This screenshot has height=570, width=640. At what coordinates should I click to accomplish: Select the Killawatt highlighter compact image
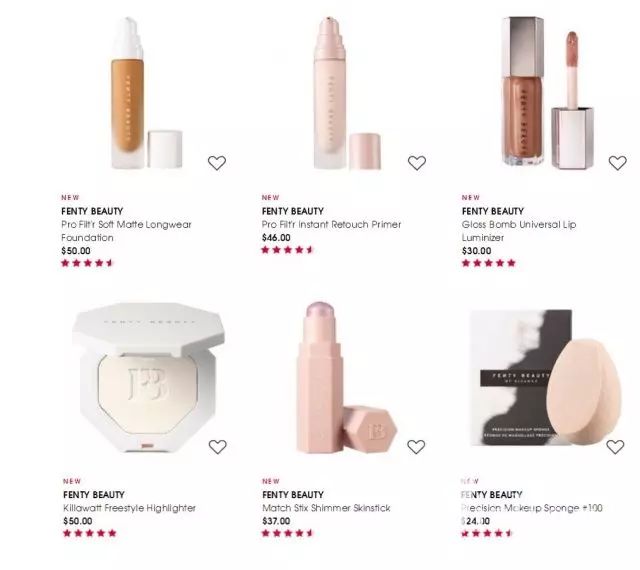(148, 377)
